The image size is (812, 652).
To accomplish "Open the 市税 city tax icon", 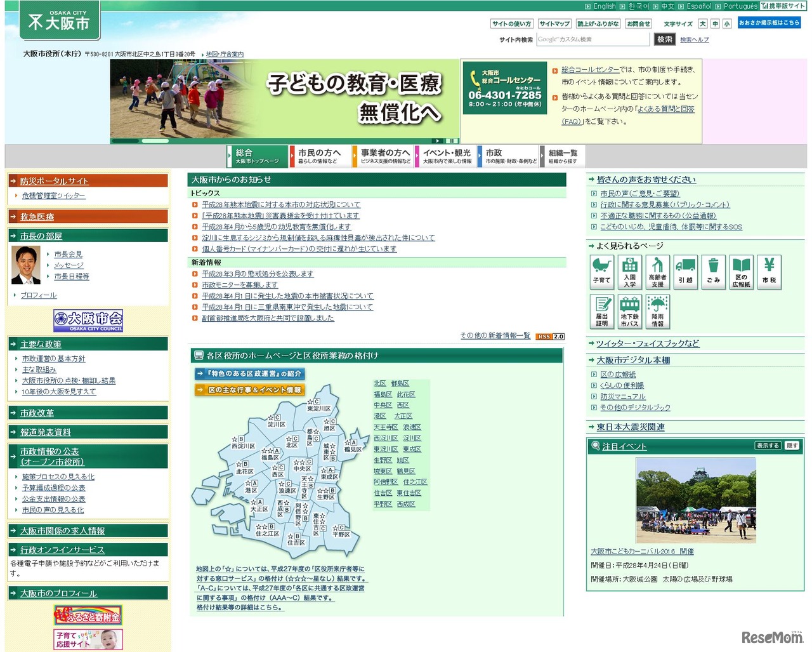I will pos(769,272).
